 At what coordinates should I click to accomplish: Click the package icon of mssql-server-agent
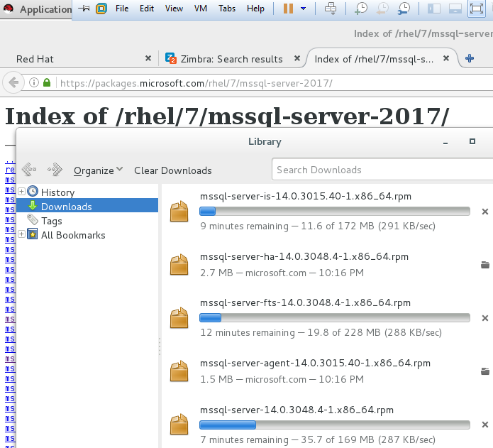coord(179,371)
